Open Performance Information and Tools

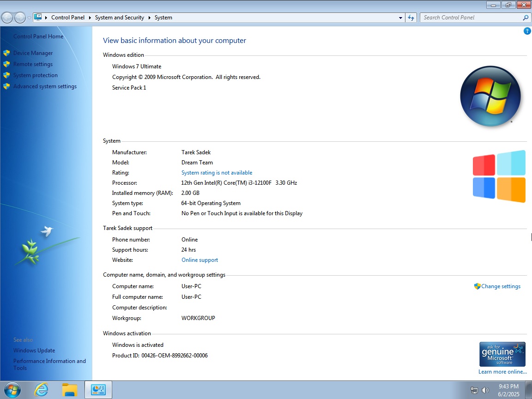(49, 364)
